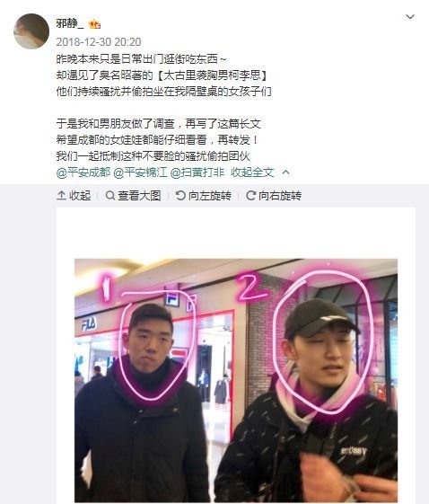Screen dimensions: 429x504
Task: Click the hashtag text 太古里袭胸男柯李思
Action: (212, 75)
